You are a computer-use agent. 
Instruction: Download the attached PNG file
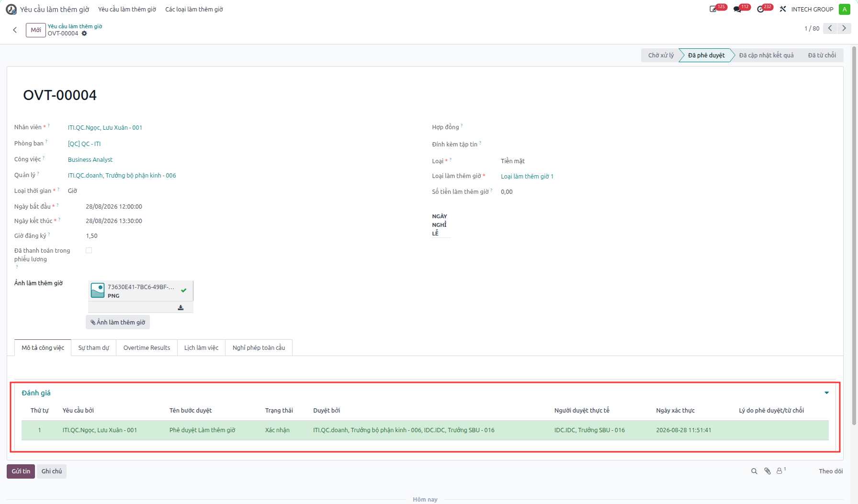pyautogui.click(x=181, y=307)
